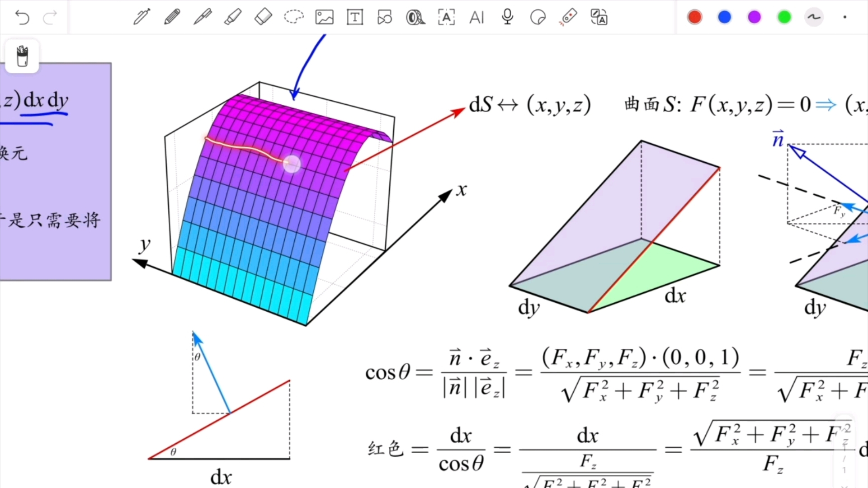
Task: Select the pencil drawing tool
Action: (170, 17)
